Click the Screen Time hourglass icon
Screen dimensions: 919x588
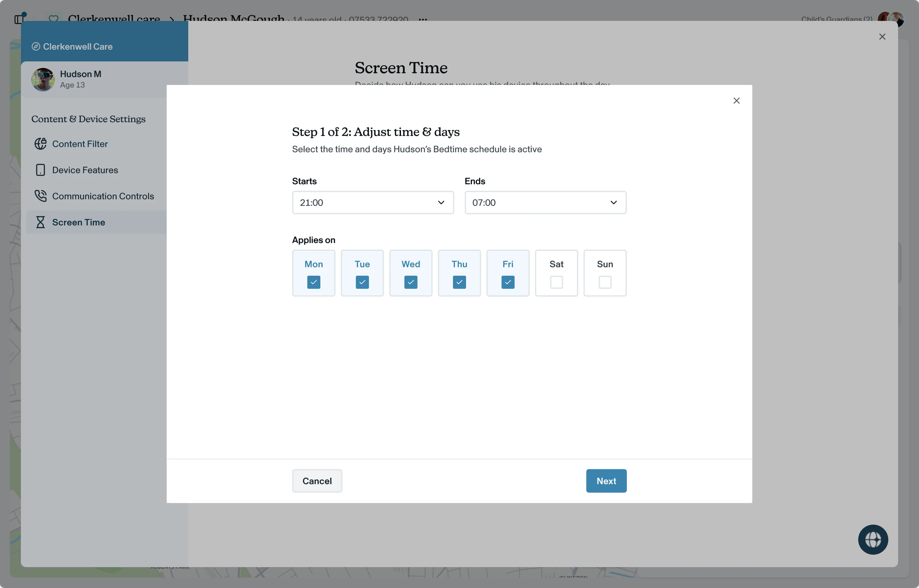point(41,222)
